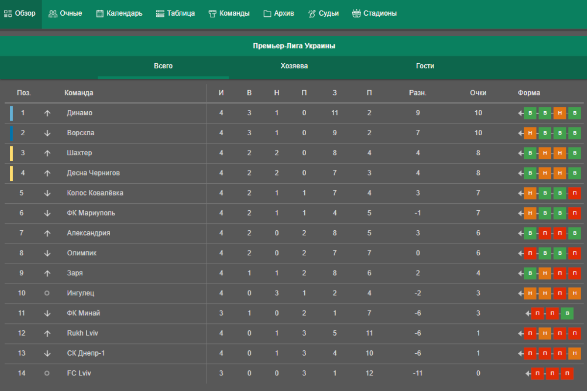Click the Судьи whistle icon
Screen dimensions: 587x392
[x=312, y=14]
